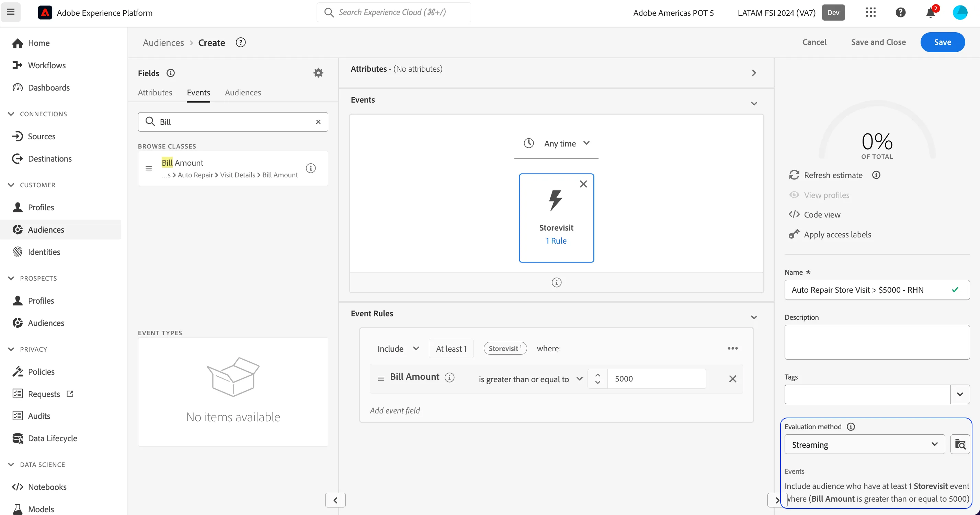Collapse the CUSTOMER sidebar section
The width and height of the screenshot is (980, 515).
pyautogui.click(x=11, y=185)
